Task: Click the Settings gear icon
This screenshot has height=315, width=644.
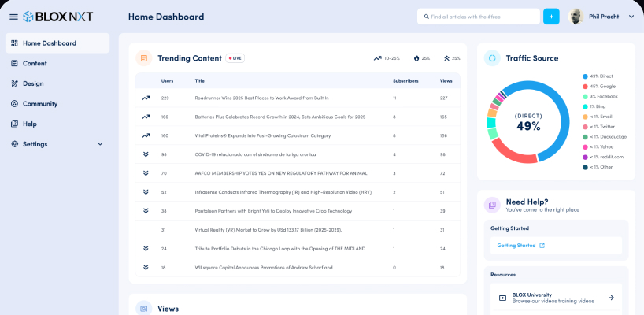Action: tap(14, 144)
